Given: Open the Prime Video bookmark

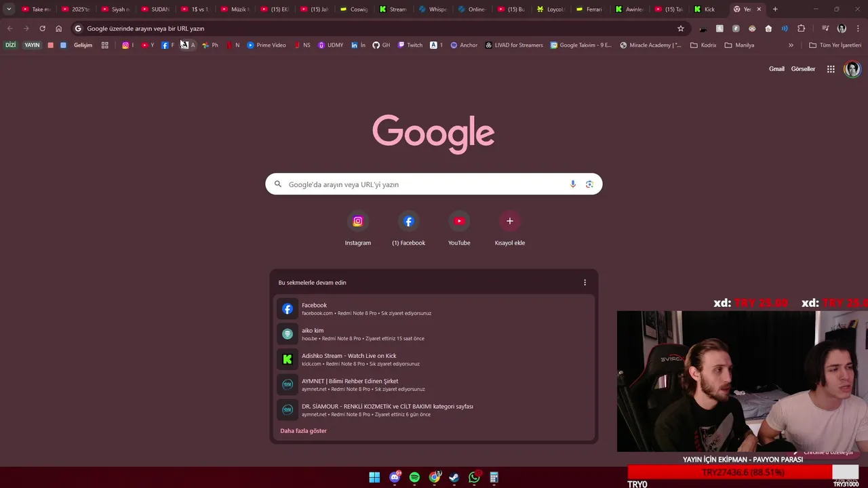Looking at the screenshot, I should 267,45.
